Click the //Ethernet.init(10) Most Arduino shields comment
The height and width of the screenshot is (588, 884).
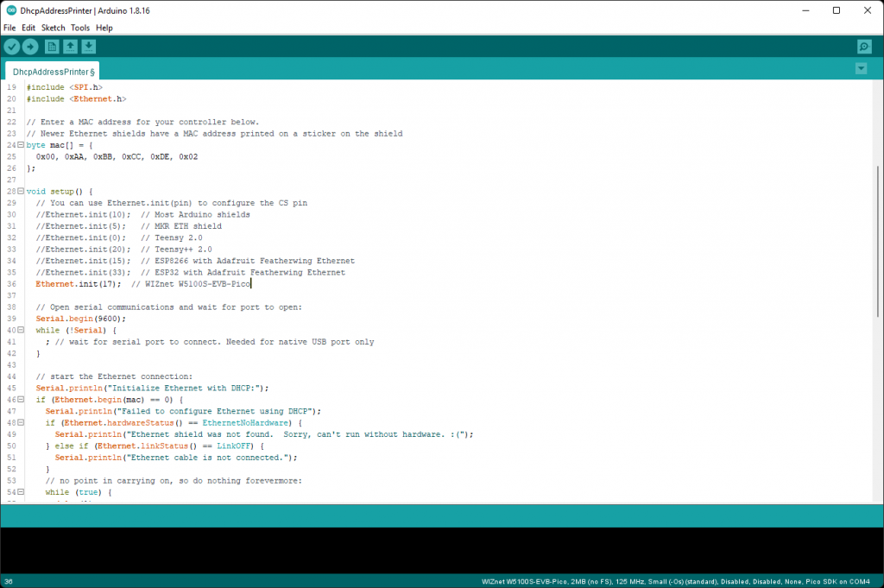pyautogui.click(x=142, y=214)
